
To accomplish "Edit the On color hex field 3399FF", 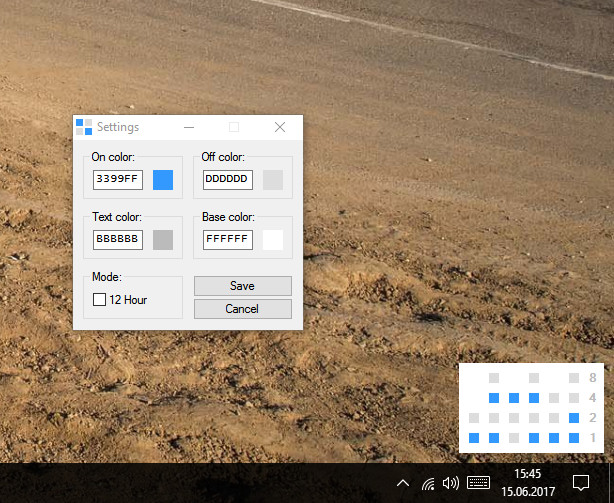I will coord(118,180).
